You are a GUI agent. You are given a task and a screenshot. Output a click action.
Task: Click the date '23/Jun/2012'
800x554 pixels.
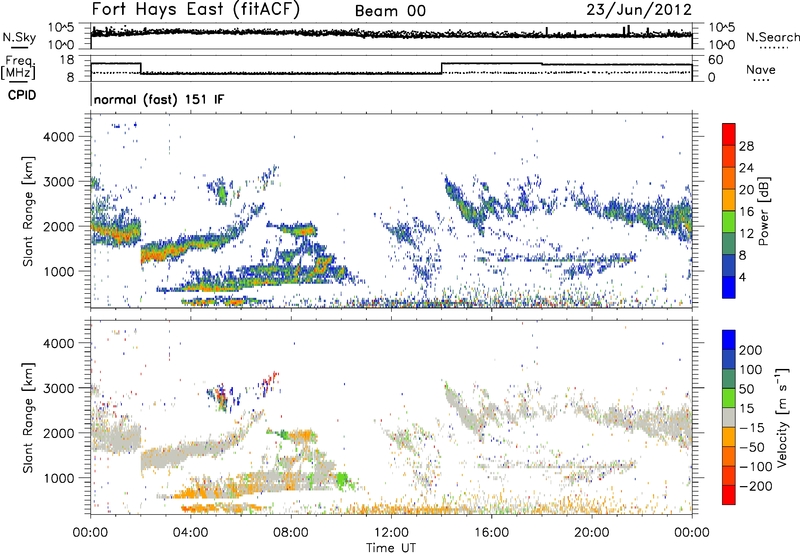pos(639,10)
